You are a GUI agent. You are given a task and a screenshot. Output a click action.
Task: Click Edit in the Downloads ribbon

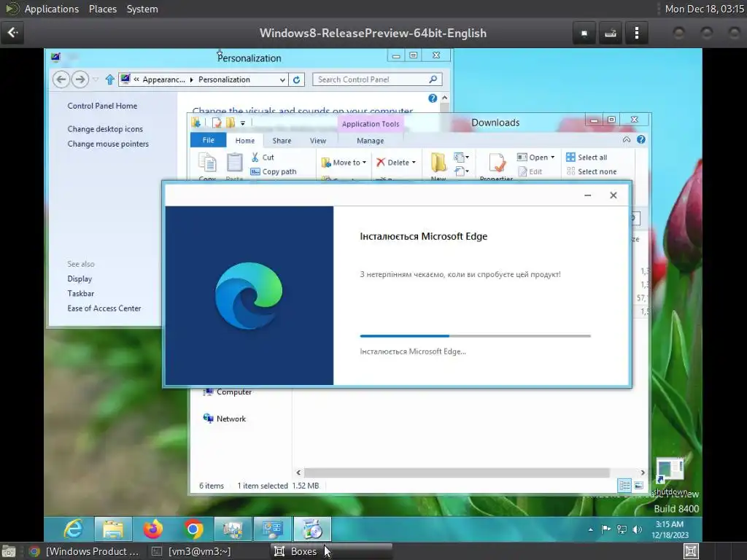(x=530, y=171)
